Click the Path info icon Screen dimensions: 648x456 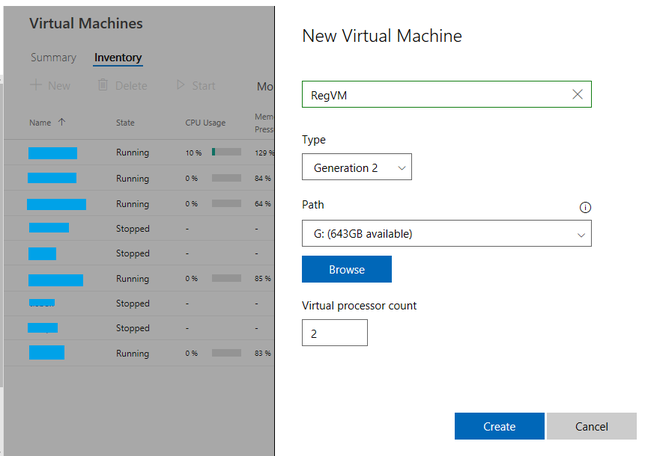[x=585, y=207]
